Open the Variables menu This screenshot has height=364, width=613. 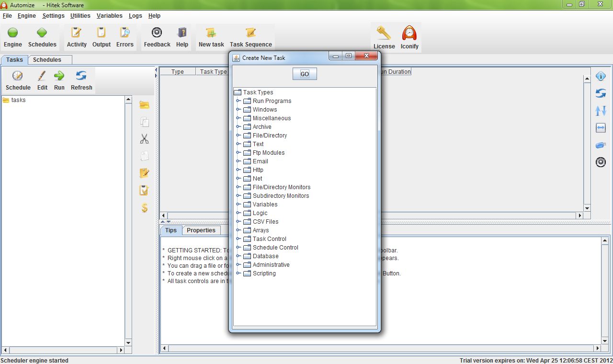coord(110,16)
